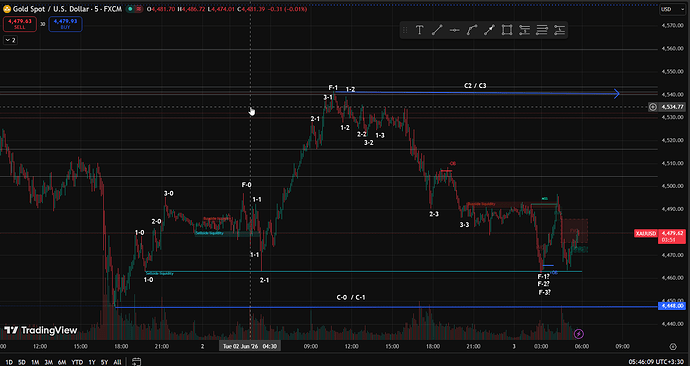Select the long/short position tool icon
This screenshot has height=366, width=690.
click(524, 30)
